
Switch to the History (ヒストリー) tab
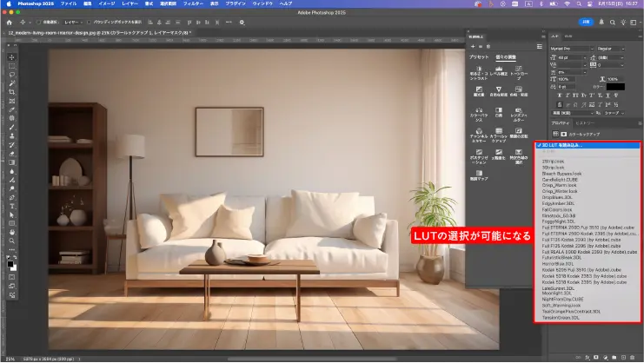click(x=585, y=123)
